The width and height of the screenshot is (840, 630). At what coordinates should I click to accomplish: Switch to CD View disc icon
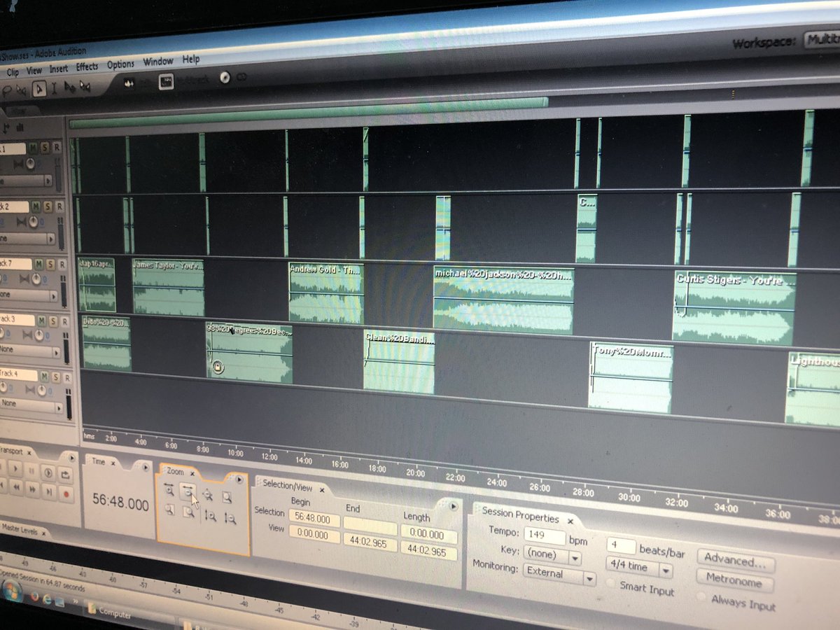coord(225,78)
